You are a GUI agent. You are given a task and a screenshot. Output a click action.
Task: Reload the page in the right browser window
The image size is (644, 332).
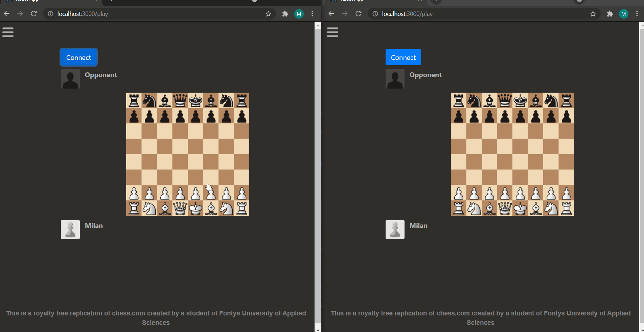point(358,14)
